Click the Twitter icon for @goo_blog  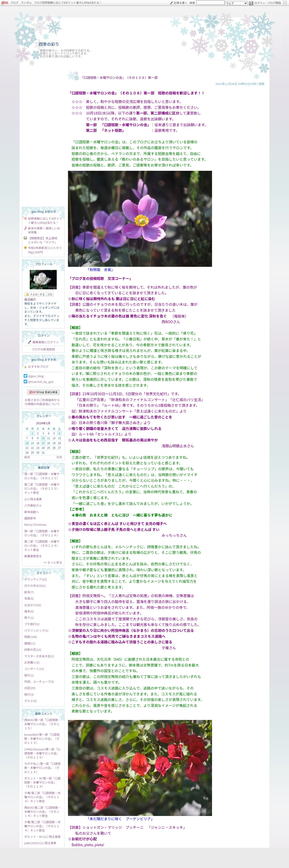tap(25, 376)
